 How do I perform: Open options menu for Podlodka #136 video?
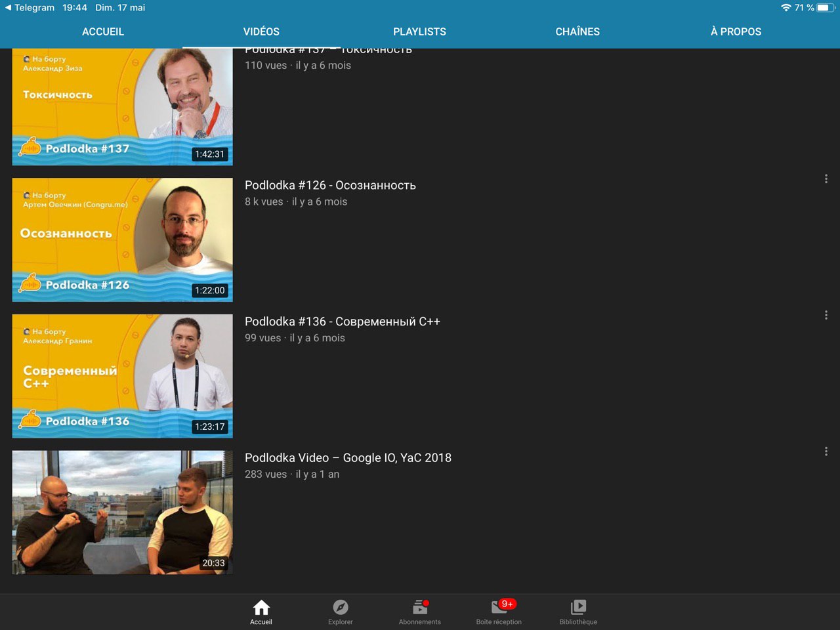click(x=826, y=315)
